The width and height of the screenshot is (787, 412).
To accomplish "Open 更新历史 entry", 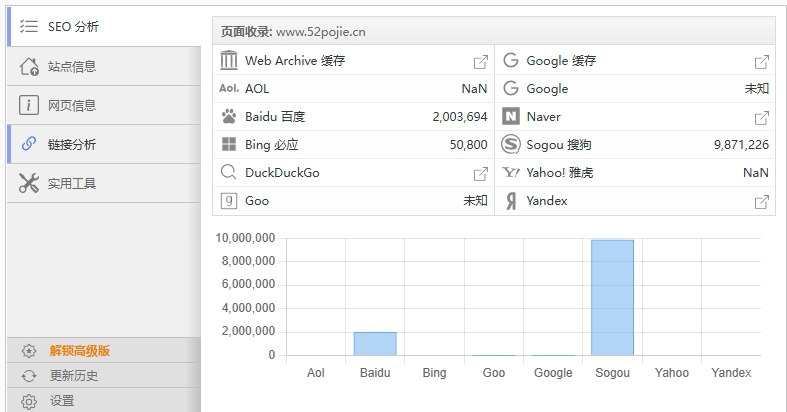I will pos(104,375).
